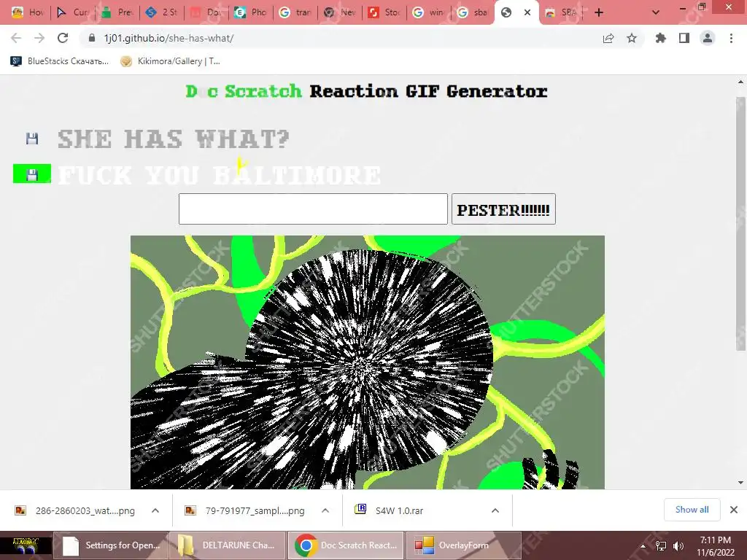Click the scrollbar up arrow
Screen dimensions: 747x560
[740, 82]
